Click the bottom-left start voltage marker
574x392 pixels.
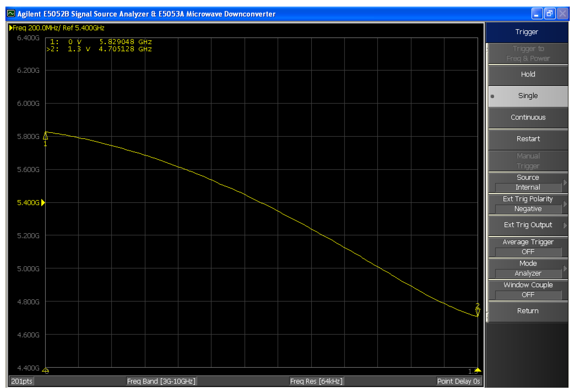point(45,370)
